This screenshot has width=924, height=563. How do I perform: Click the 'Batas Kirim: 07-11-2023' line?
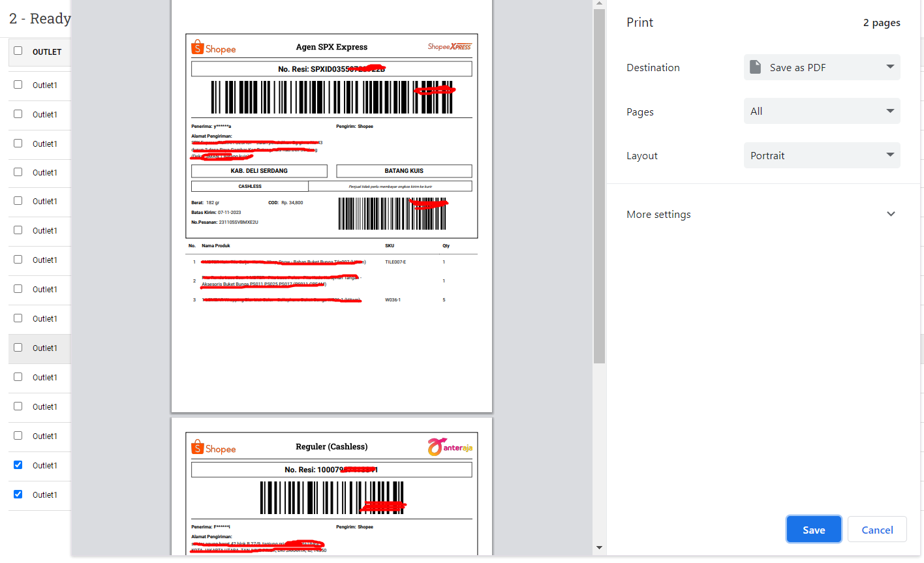click(216, 213)
